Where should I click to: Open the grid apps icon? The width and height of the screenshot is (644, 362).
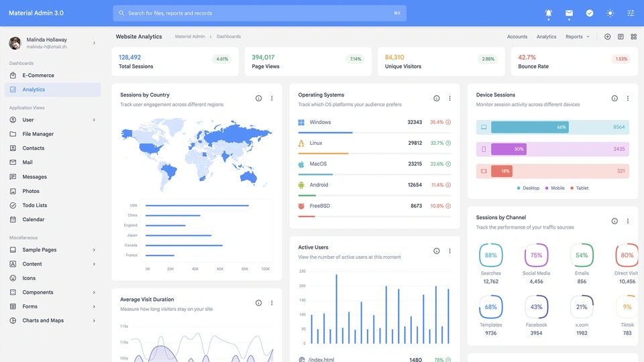coord(634,36)
